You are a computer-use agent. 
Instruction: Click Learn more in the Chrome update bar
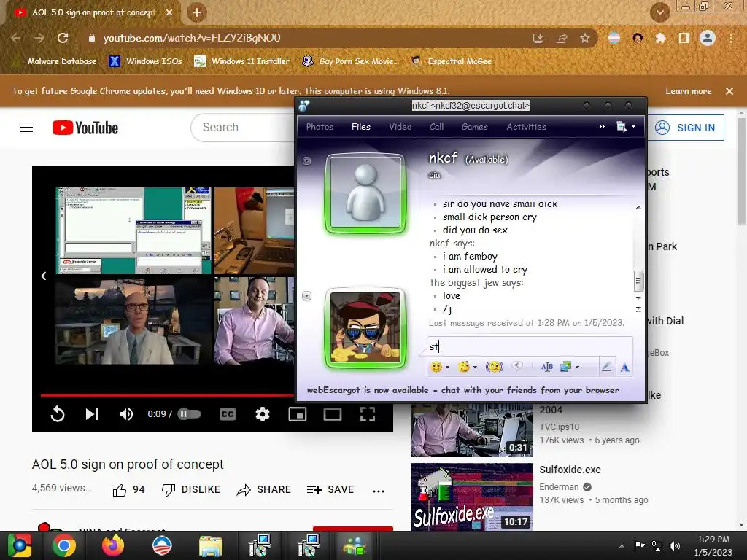pos(689,91)
